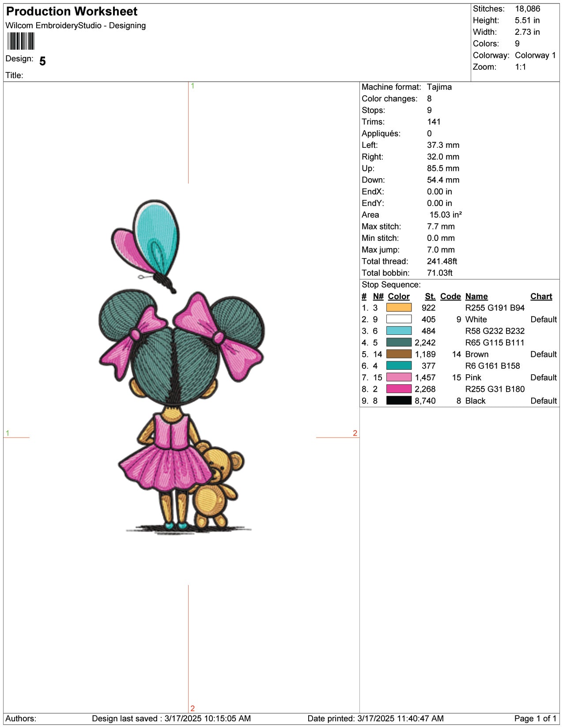Viewport: 563px width, 728px height.
Task: Click the light blue R58 G232 B232 swatch
Action: [x=398, y=331]
